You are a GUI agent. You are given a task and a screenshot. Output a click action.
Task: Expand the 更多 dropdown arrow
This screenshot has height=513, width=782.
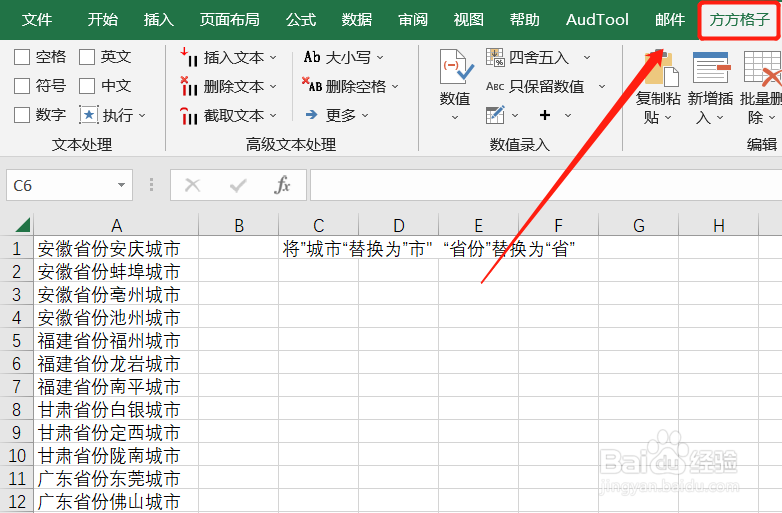pos(365,116)
